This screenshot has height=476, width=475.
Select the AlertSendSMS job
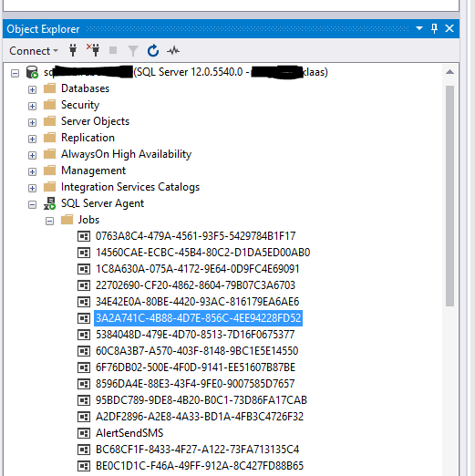[x=129, y=433]
